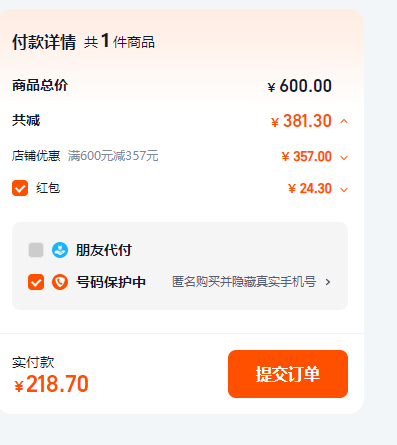Click the orange 号码保护 shield icon
The width and height of the screenshot is (397, 445).
pyautogui.click(x=60, y=282)
